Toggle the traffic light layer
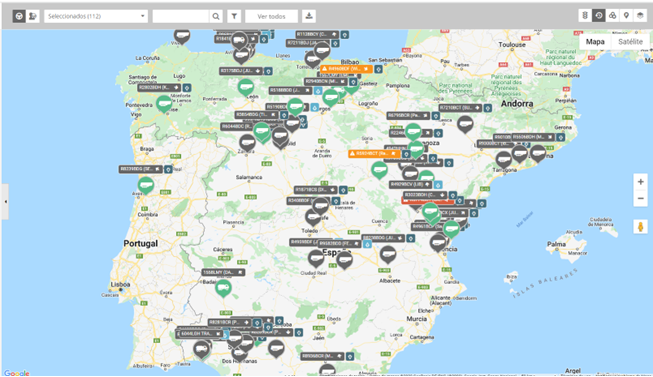The height and width of the screenshot is (377, 653). tap(585, 15)
